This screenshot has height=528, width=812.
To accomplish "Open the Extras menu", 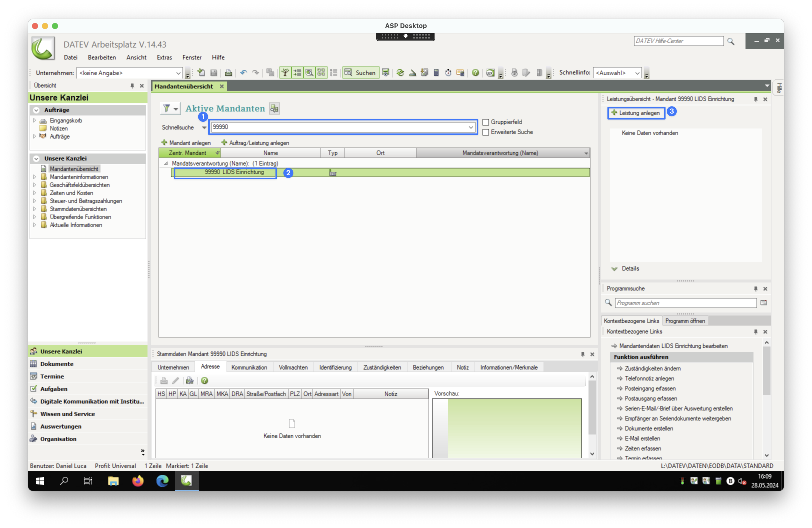I will tap(164, 57).
